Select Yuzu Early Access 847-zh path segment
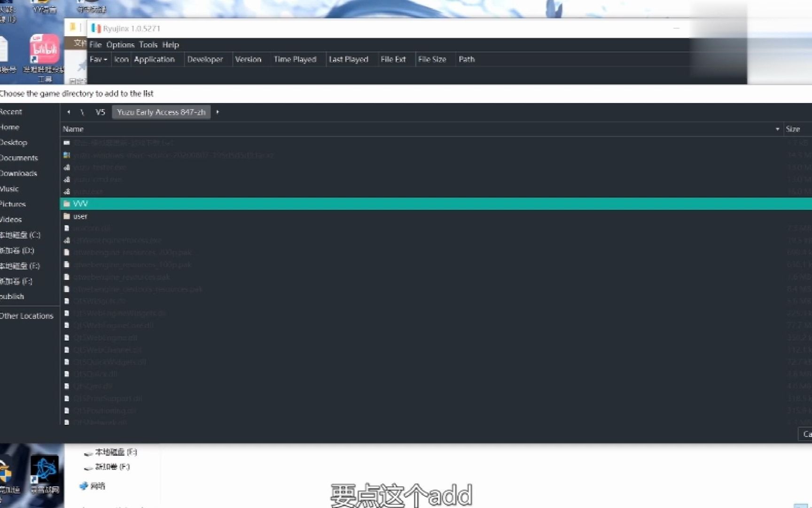Viewport: 812px width, 508px height. click(x=161, y=112)
